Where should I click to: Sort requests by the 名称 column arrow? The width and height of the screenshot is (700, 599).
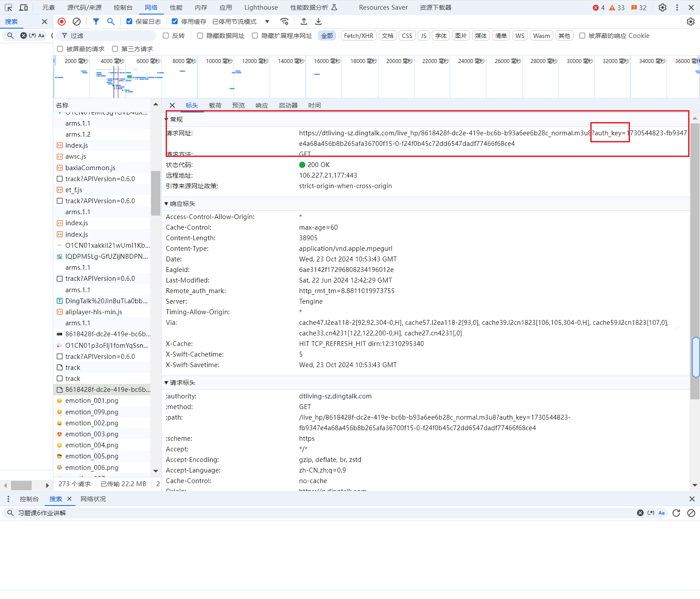[x=156, y=104]
